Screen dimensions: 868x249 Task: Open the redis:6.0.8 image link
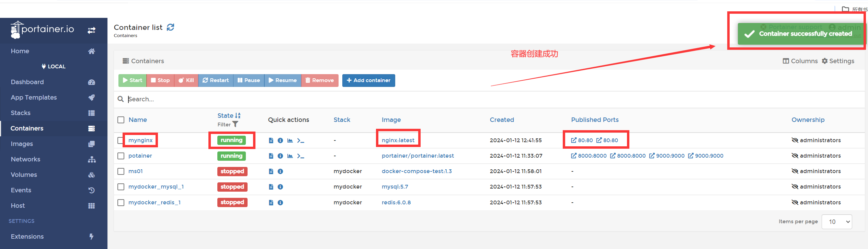pyautogui.click(x=396, y=203)
